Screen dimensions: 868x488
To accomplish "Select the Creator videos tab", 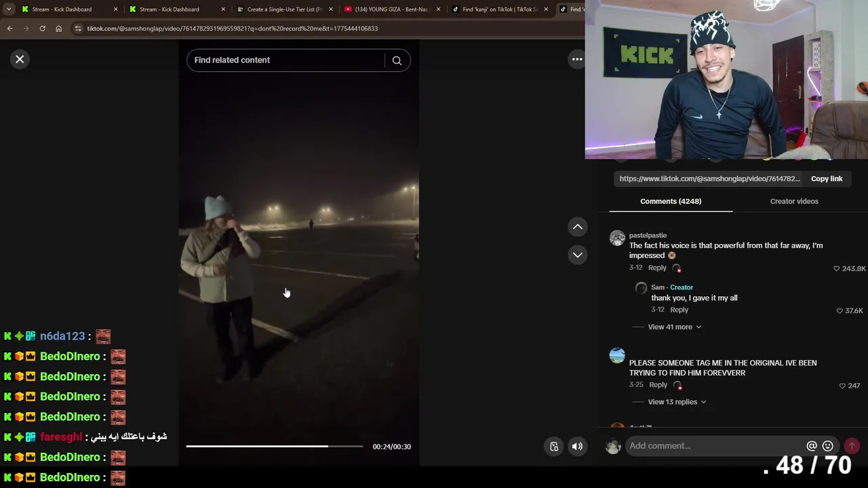I will 794,201.
